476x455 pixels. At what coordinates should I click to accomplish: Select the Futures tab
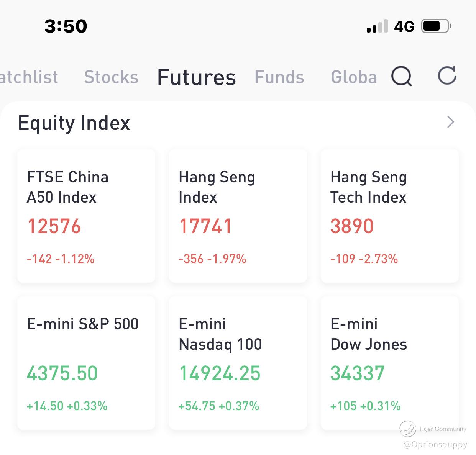pyautogui.click(x=197, y=77)
